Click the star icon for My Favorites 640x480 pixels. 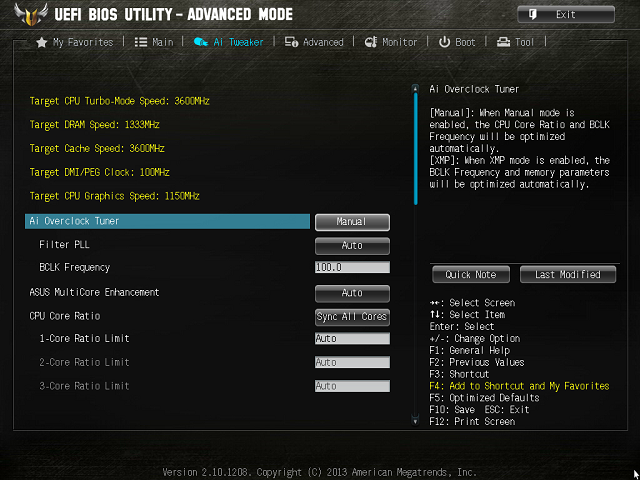pos(42,42)
